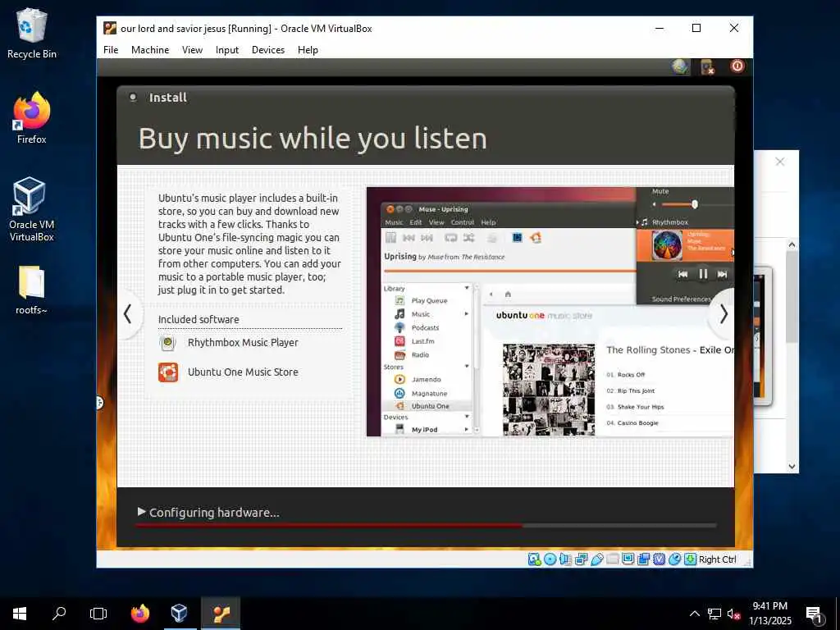840x630 pixels.
Task: Click the audio status icon in the VM status bar
Action: [x=565, y=559]
